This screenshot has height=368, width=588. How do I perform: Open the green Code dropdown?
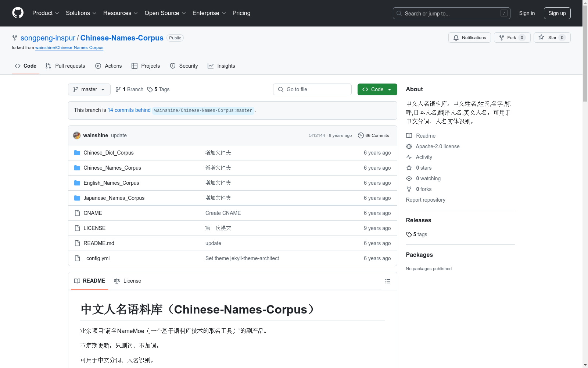pos(377,89)
